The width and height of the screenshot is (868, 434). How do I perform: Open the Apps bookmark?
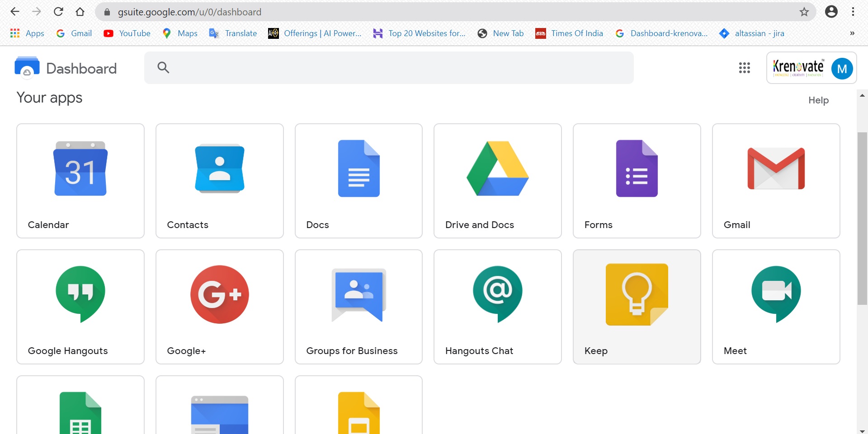[x=27, y=33]
